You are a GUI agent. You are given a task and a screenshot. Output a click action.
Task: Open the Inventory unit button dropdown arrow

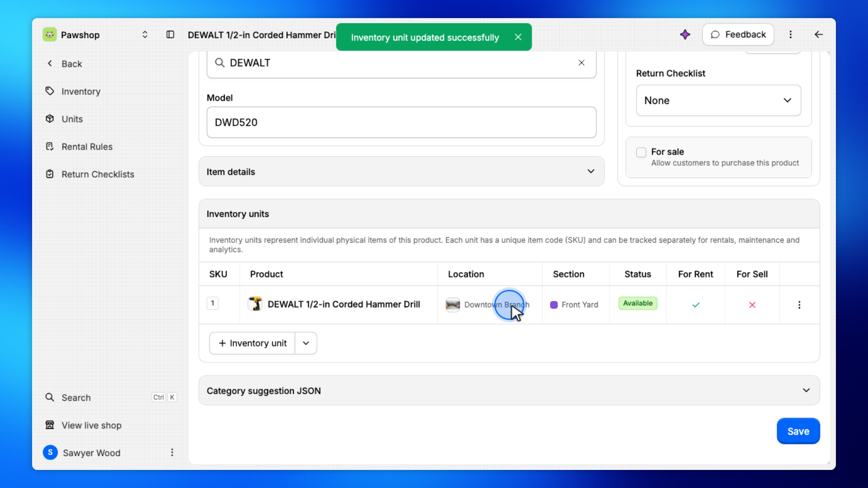coord(306,343)
